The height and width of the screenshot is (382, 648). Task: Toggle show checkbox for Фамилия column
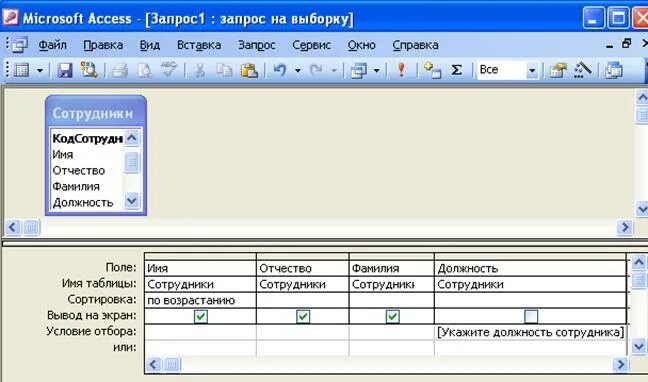click(x=392, y=316)
